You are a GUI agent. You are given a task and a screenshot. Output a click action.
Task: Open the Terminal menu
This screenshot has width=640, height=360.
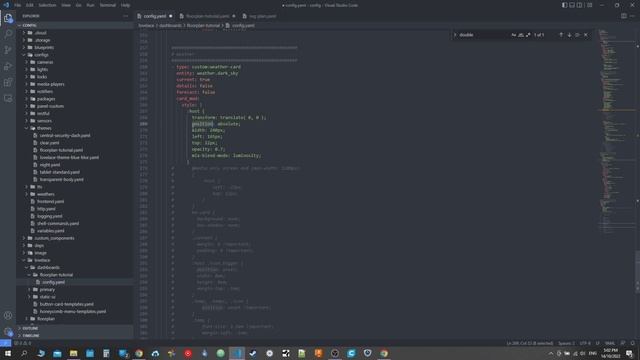pos(108,5)
